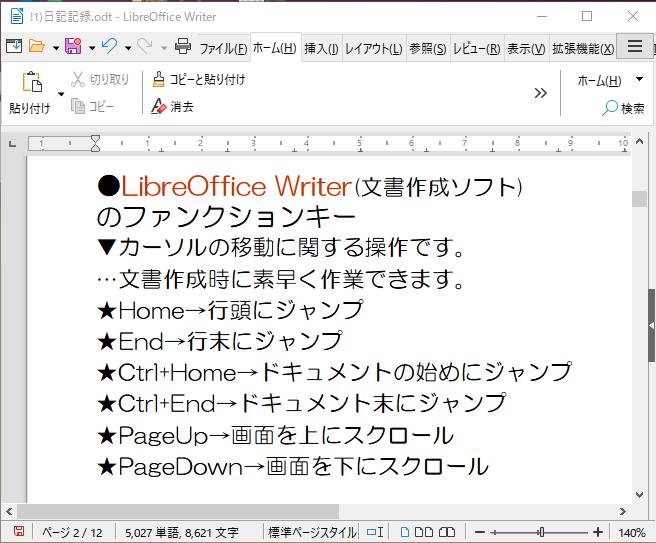This screenshot has height=543, width=656.
Task: Click the 消去 clear formatting icon
Action: point(172,106)
